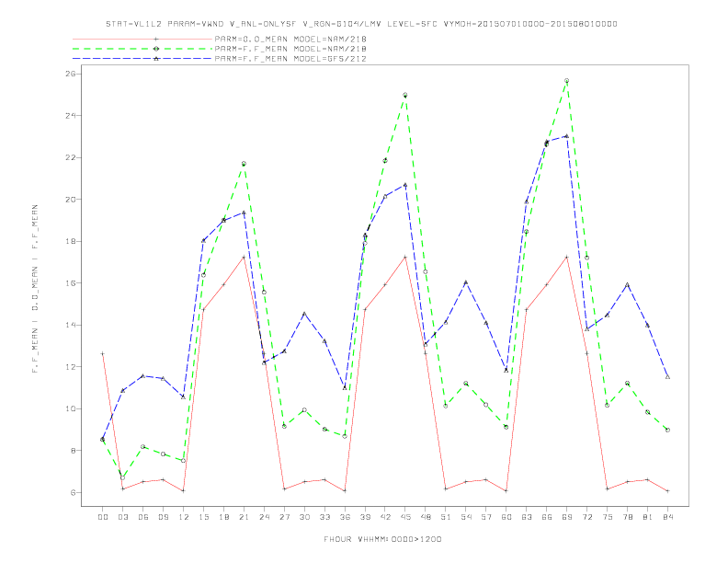Click the x-axis label FHOUR VHHMM:0000>1200
This screenshot has width=728, height=563.
(382, 539)
